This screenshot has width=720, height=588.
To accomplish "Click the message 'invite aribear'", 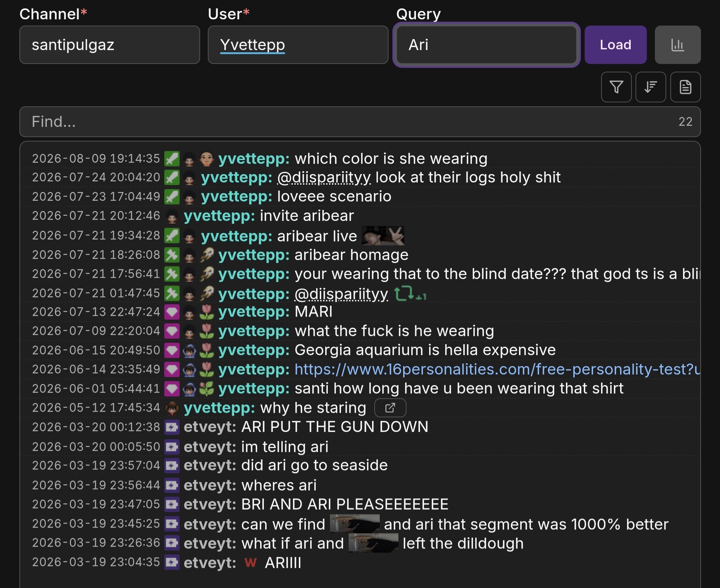I will pos(307,216).
